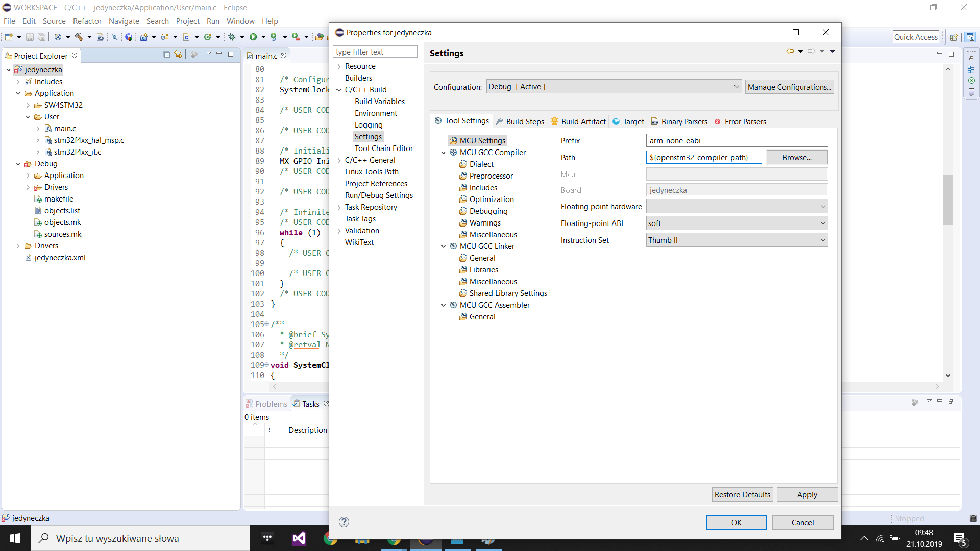Open the Configuration Debug dropdown
Screen dimensions: 980x551
614,87
